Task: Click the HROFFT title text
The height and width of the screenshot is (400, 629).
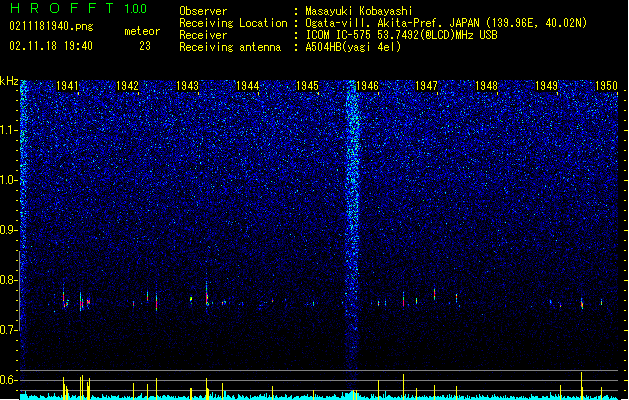Action: coord(62,8)
